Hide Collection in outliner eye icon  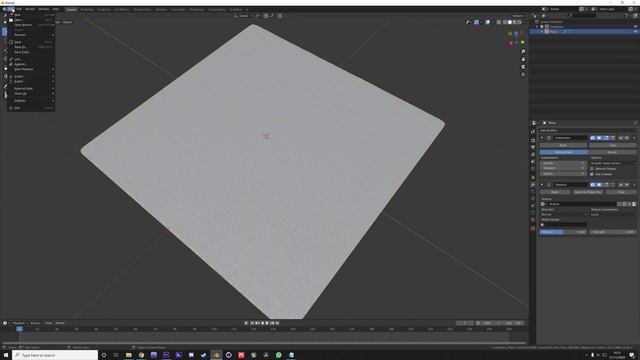click(x=635, y=27)
